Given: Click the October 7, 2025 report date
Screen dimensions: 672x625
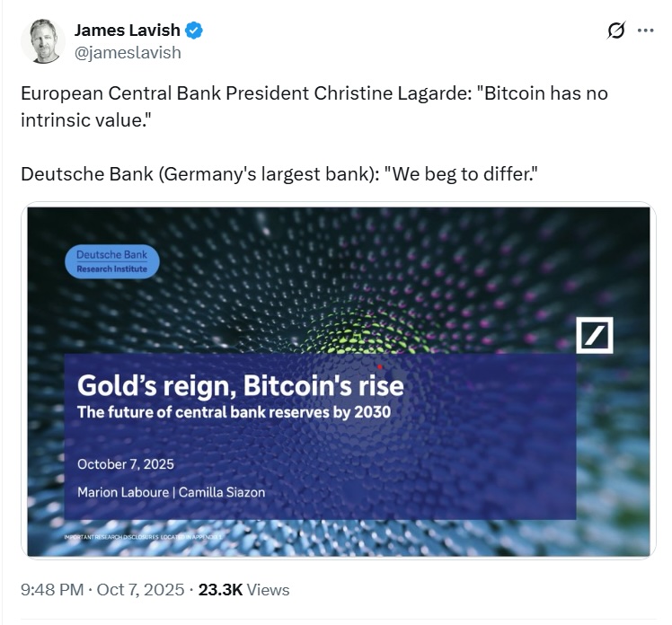Looking at the screenshot, I should 126,464.
